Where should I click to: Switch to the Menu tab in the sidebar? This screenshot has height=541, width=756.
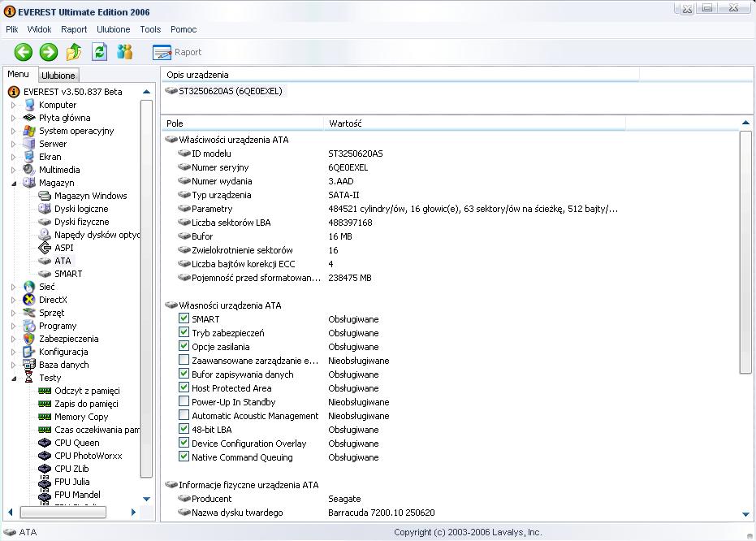pos(19,74)
